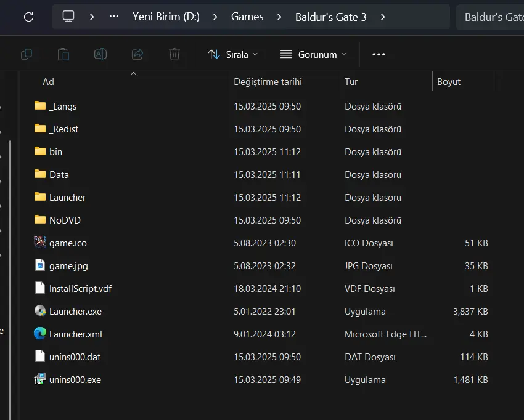This screenshot has height=420, width=524.
Task: Click the bin folder name
Action: coord(56,152)
